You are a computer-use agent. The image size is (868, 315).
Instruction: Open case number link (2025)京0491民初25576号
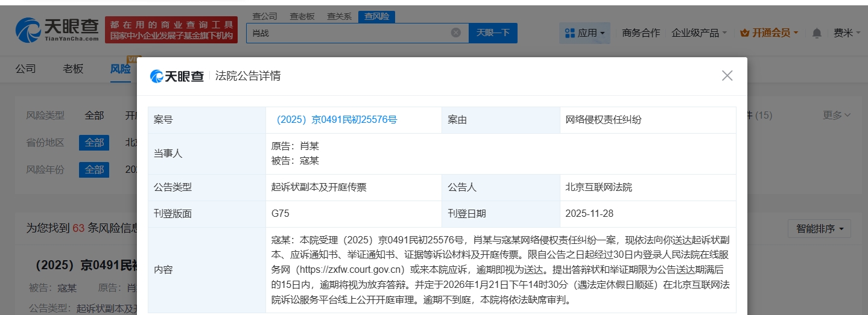[x=337, y=120]
